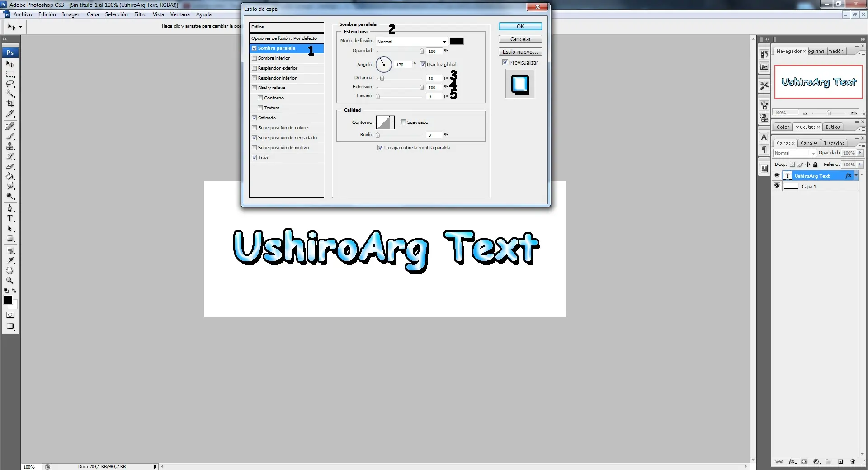The width and height of the screenshot is (868, 470).
Task: Enable the Bisel y relieve checkbox
Action: (x=255, y=88)
